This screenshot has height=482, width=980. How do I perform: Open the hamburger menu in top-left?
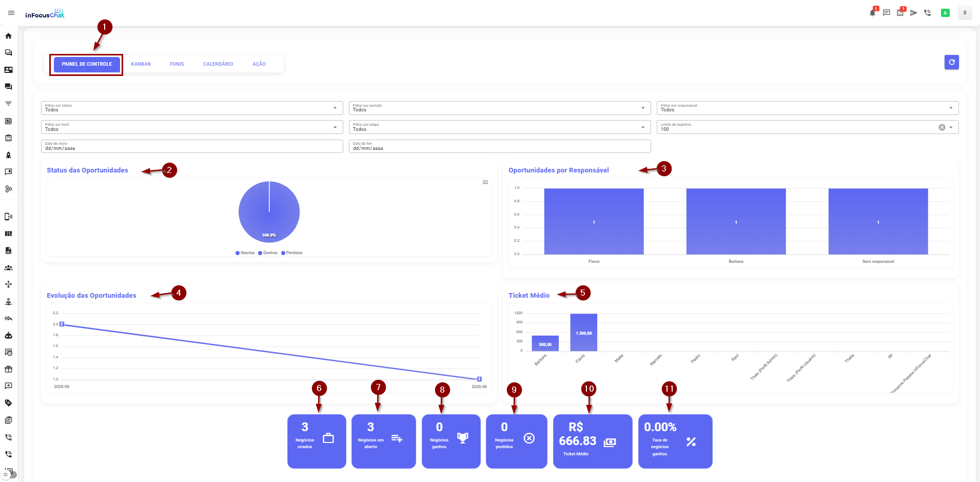(x=11, y=13)
